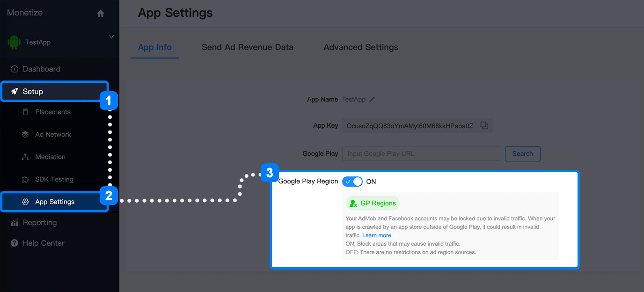Click the App Settings page heading

[176, 13]
